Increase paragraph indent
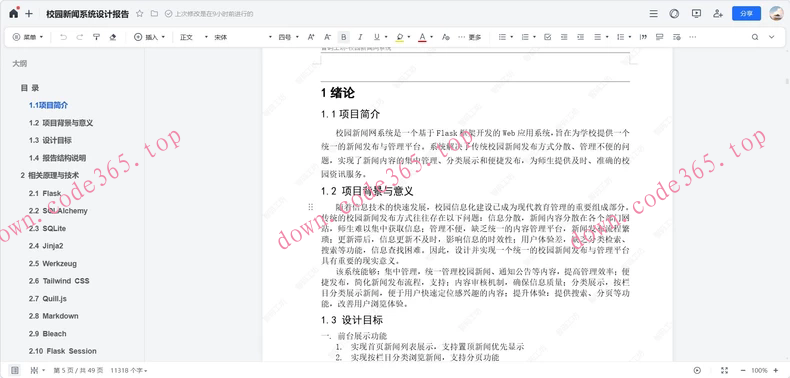790x378 pixels. 580,37
